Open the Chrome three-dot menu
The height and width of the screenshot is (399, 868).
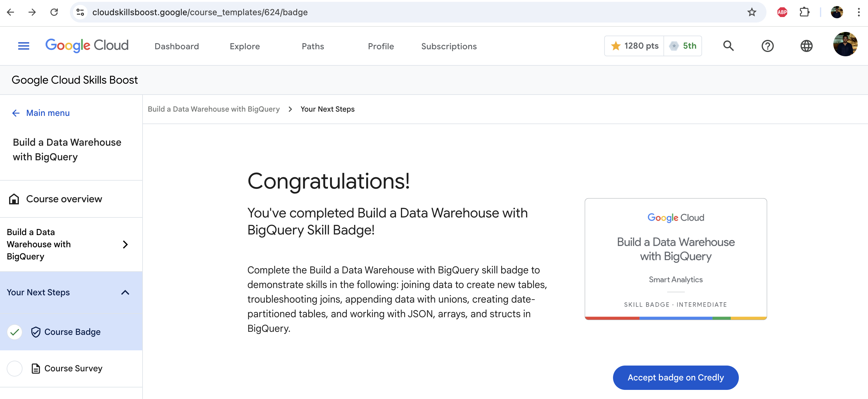tap(858, 12)
